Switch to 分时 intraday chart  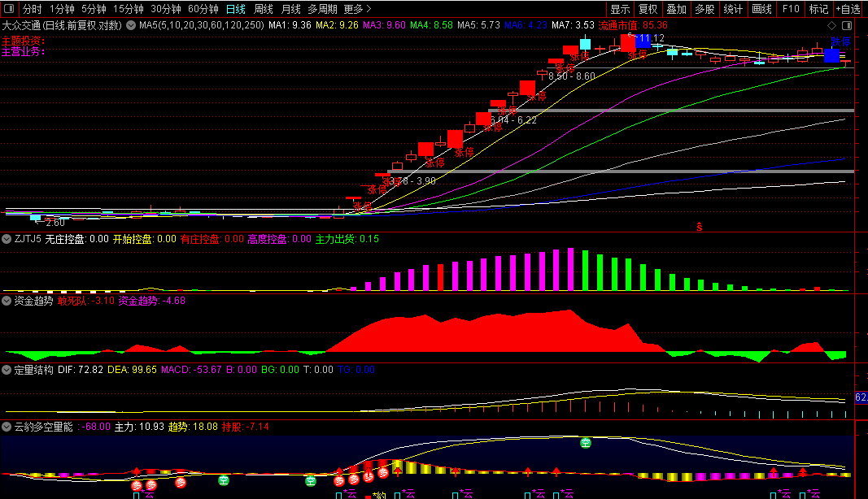[x=32, y=9]
